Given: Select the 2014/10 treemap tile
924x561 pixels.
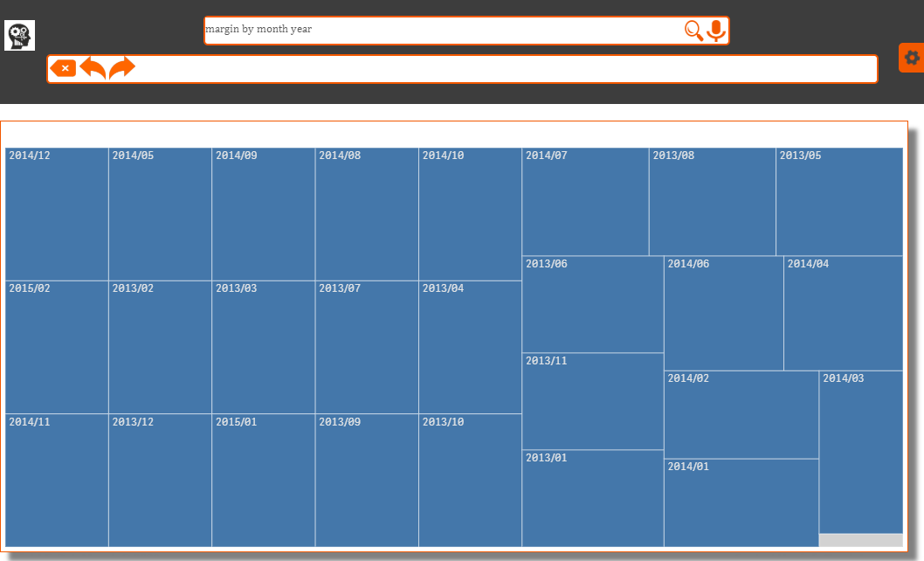Looking at the screenshot, I should tap(470, 214).
